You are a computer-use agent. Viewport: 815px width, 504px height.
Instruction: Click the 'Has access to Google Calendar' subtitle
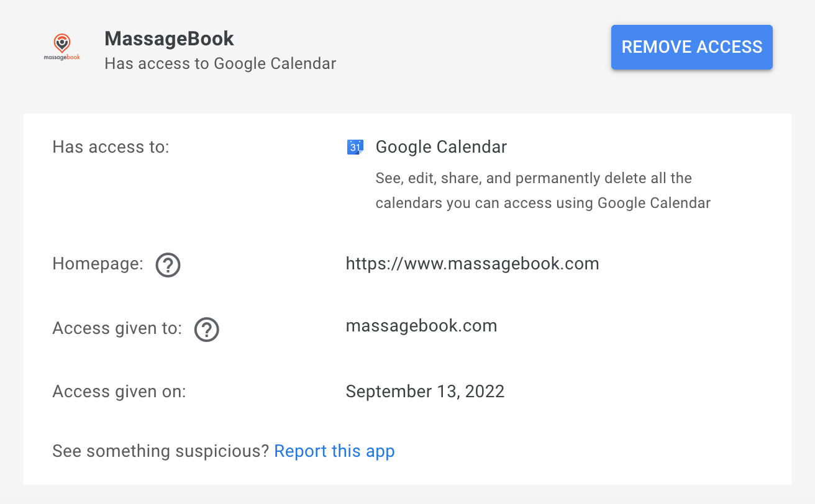pos(221,63)
